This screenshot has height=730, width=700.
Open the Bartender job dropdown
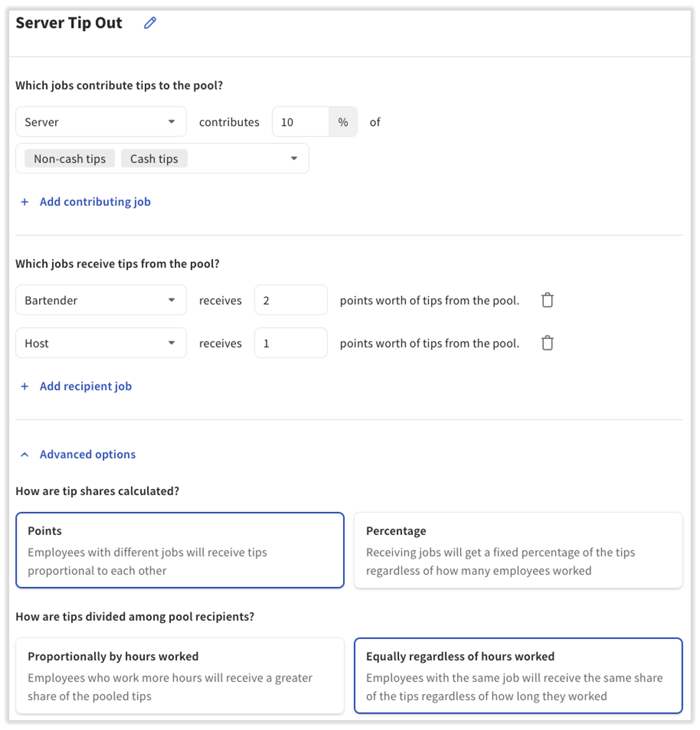coord(172,300)
